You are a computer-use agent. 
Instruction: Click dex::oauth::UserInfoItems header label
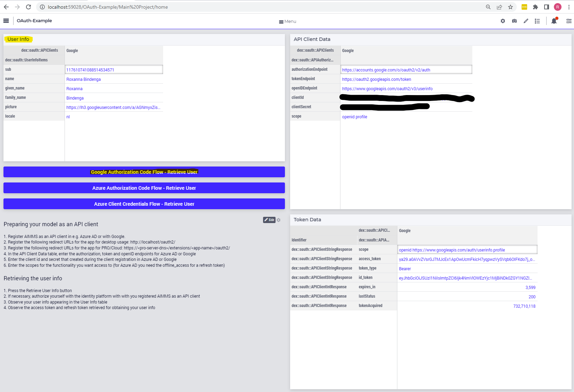pos(26,60)
